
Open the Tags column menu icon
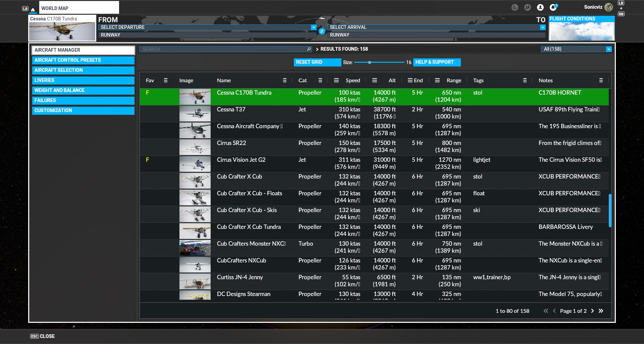(x=525, y=80)
